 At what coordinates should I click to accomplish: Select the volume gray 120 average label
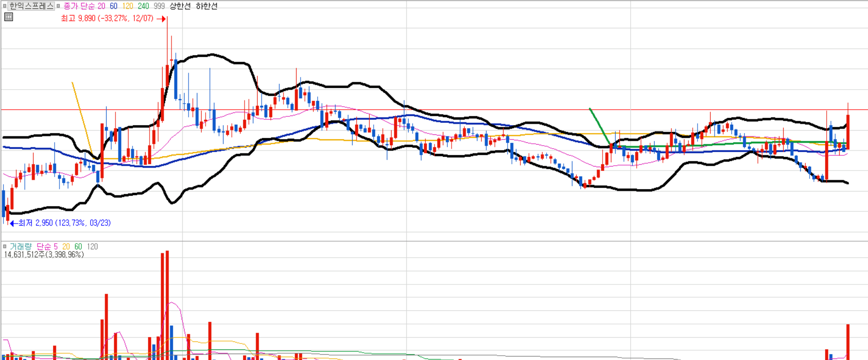click(92, 246)
